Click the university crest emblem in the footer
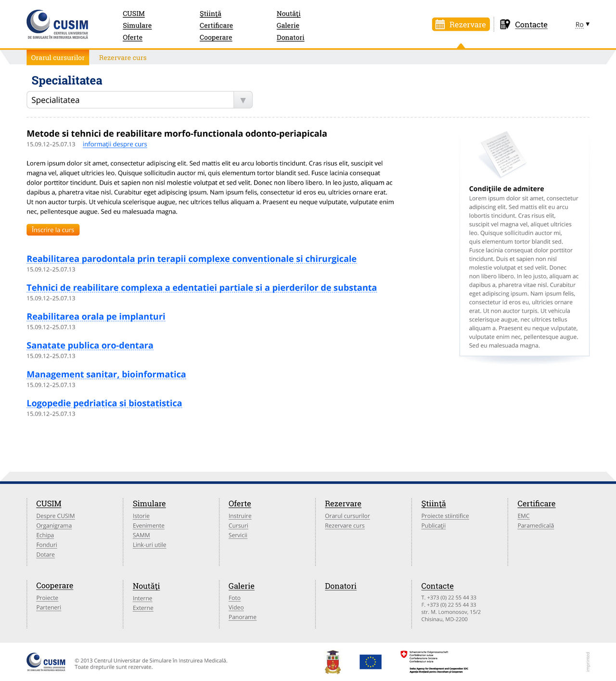 [334, 661]
